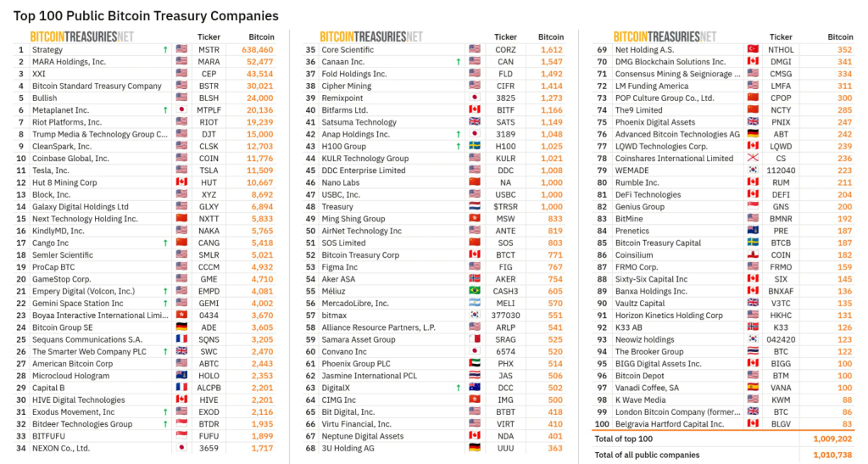Click the Japan flag beside Metaplanet Inc.

click(181, 109)
